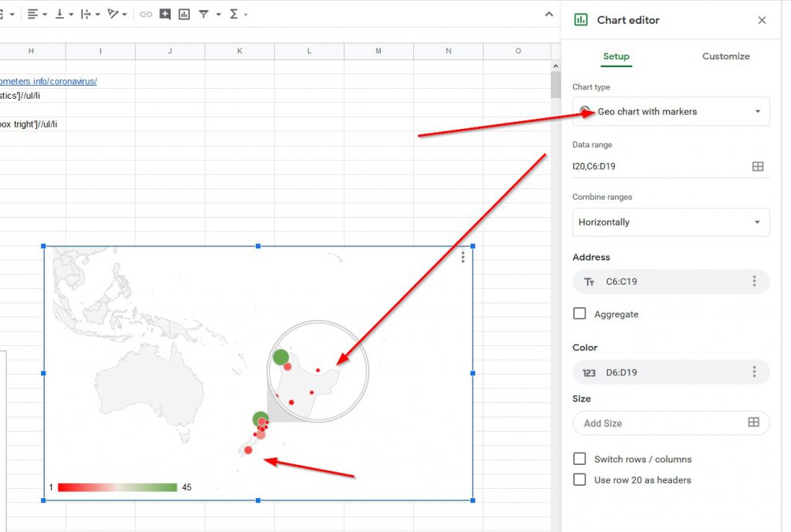The image size is (791, 532).
Task: Switch to the Customize tab
Action: [725, 56]
